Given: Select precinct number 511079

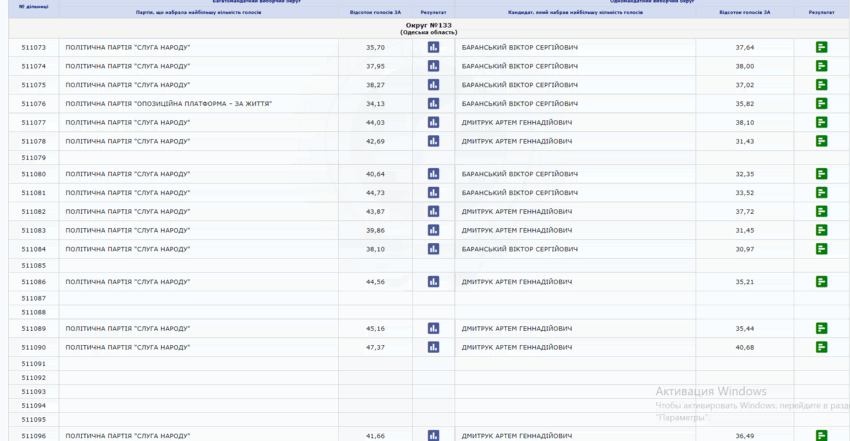Looking at the screenshot, I should [x=34, y=158].
